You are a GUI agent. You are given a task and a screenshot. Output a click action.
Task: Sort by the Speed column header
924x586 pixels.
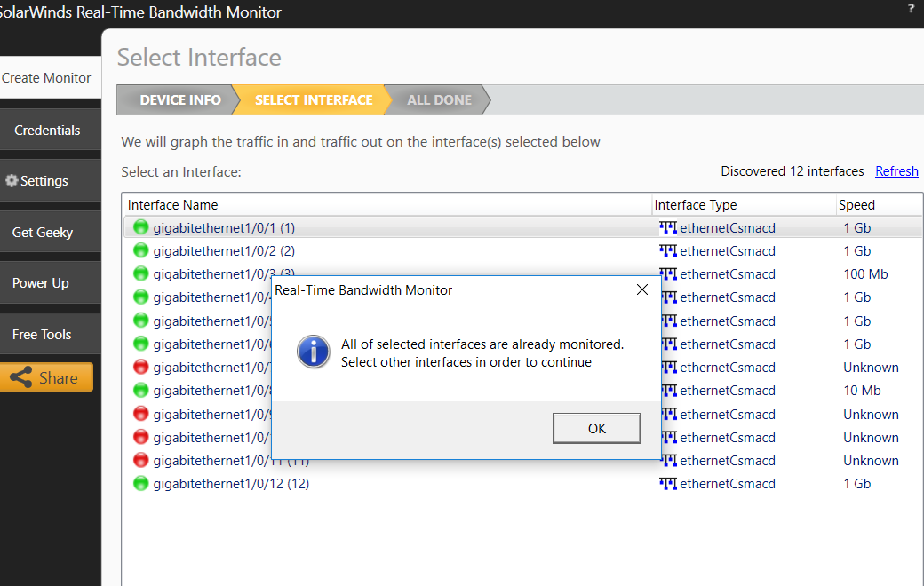856,205
